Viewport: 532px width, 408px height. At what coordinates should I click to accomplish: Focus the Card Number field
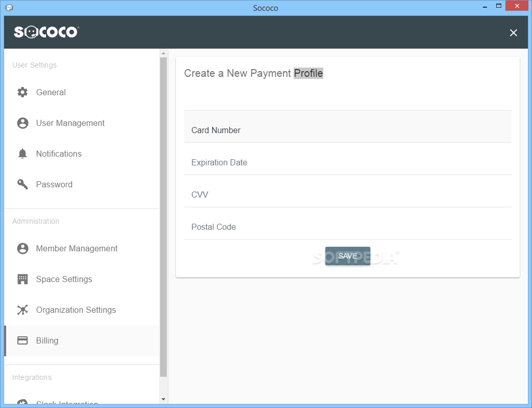(x=347, y=126)
